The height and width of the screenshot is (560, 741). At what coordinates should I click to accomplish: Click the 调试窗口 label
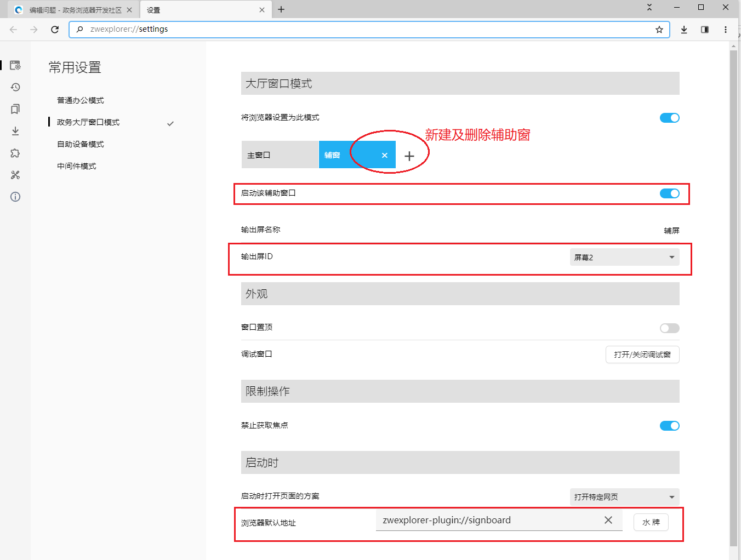(x=256, y=354)
